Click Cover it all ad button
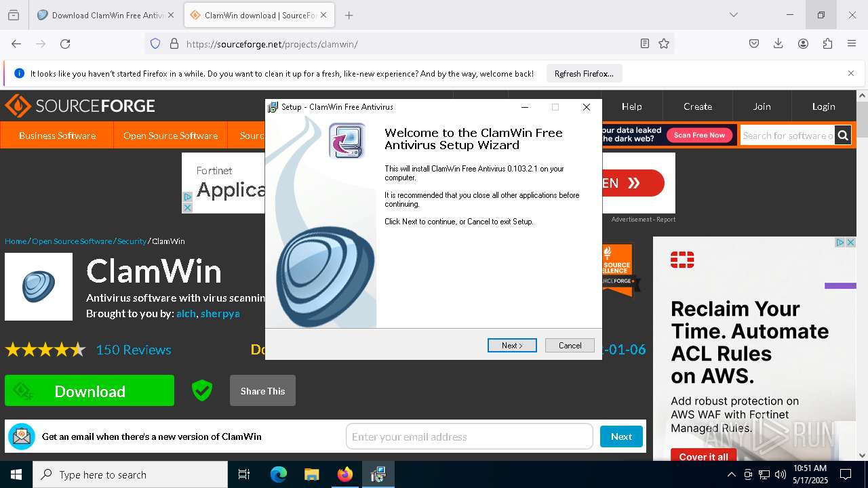 pos(703,455)
